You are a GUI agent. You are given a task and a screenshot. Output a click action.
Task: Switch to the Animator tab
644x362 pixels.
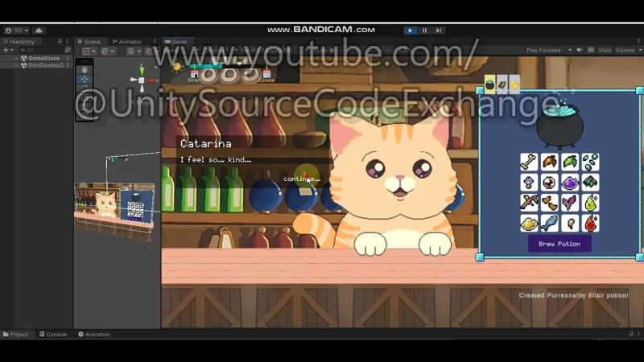coord(127,42)
